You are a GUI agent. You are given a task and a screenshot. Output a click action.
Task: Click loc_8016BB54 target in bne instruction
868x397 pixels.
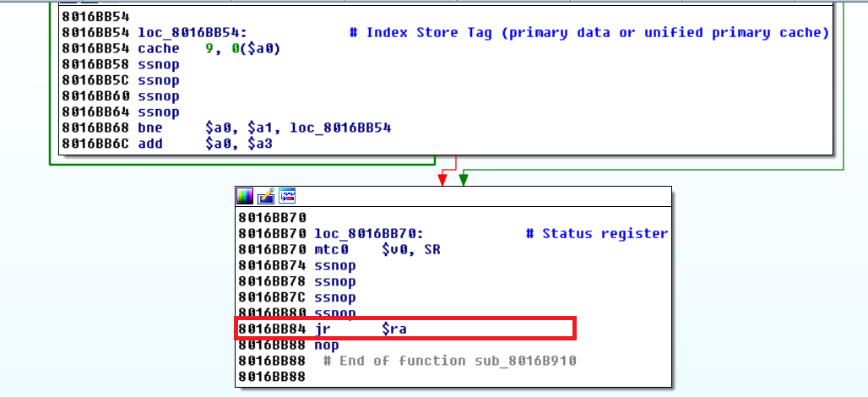[340, 128]
